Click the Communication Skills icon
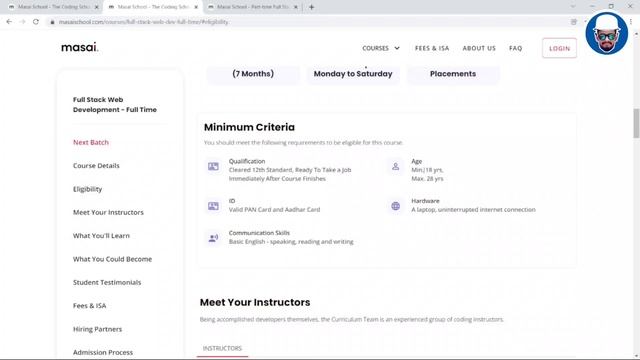The width and height of the screenshot is (640, 360). point(213,238)
